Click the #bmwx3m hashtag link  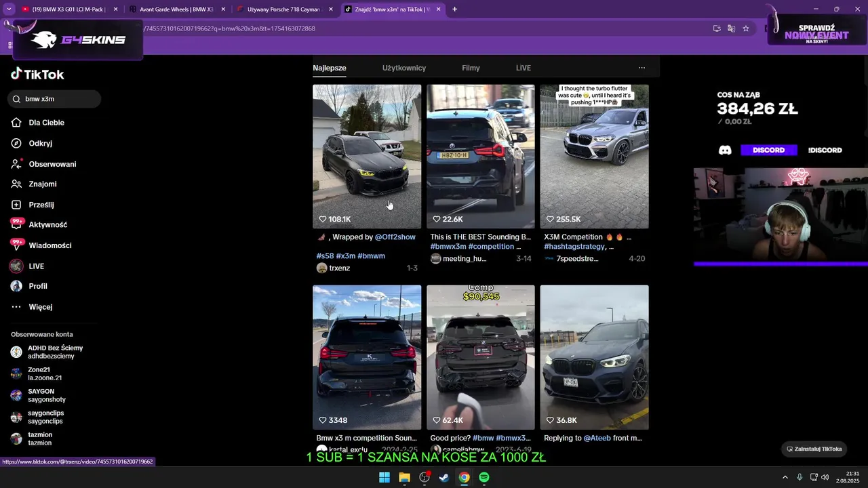(x=448, y=247)
